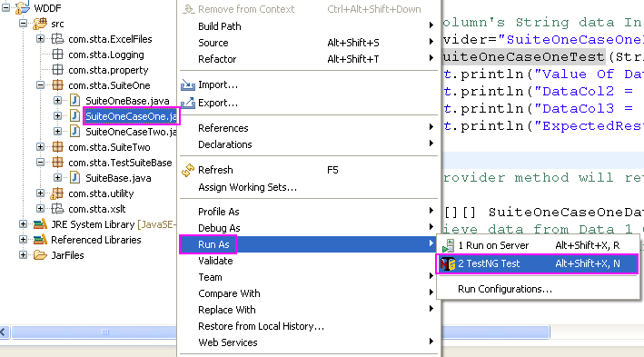Click the SuiteBase.java file icon

pos(74,178)
